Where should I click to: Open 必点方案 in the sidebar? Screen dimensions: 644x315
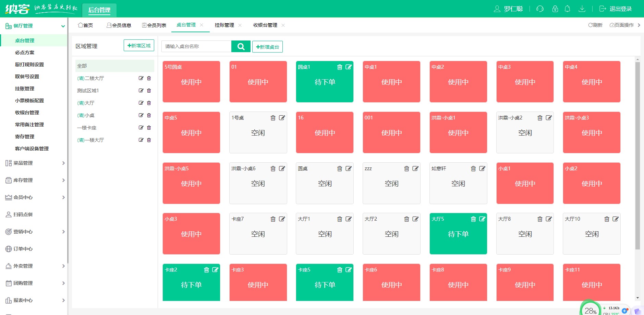point(25,52)
